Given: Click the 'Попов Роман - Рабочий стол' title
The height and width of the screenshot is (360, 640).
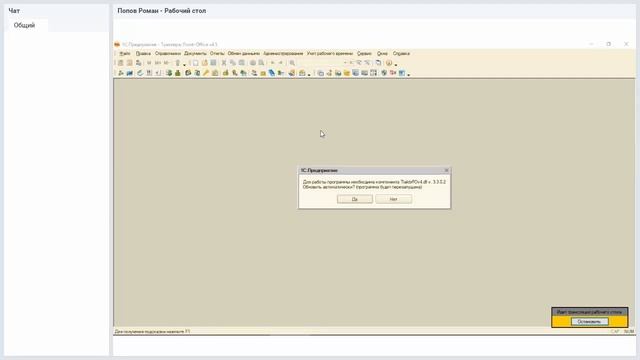Looking at the screenshot, I should pyautogui.click(x=162, y=11).
